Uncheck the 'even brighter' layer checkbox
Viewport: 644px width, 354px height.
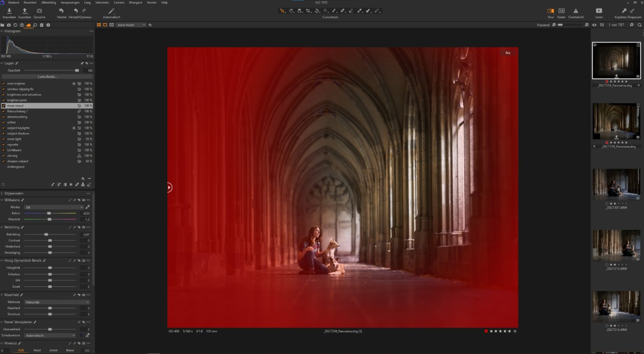tap(3, 83)
